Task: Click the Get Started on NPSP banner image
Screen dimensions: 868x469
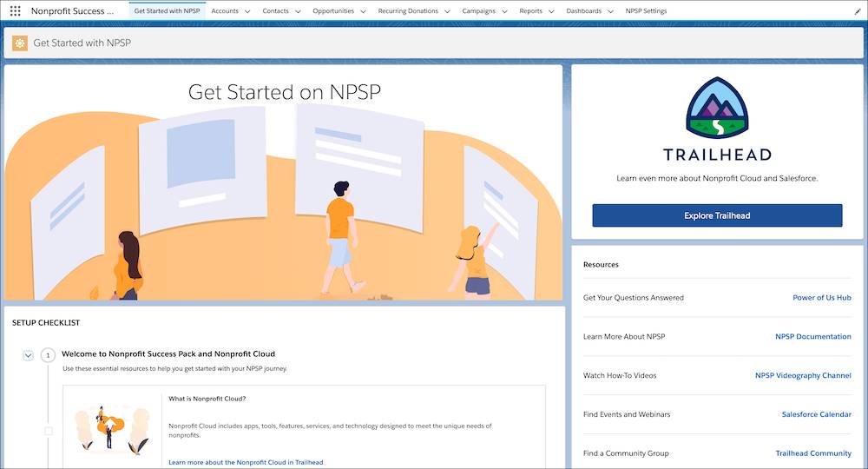Action: [284, 182]
